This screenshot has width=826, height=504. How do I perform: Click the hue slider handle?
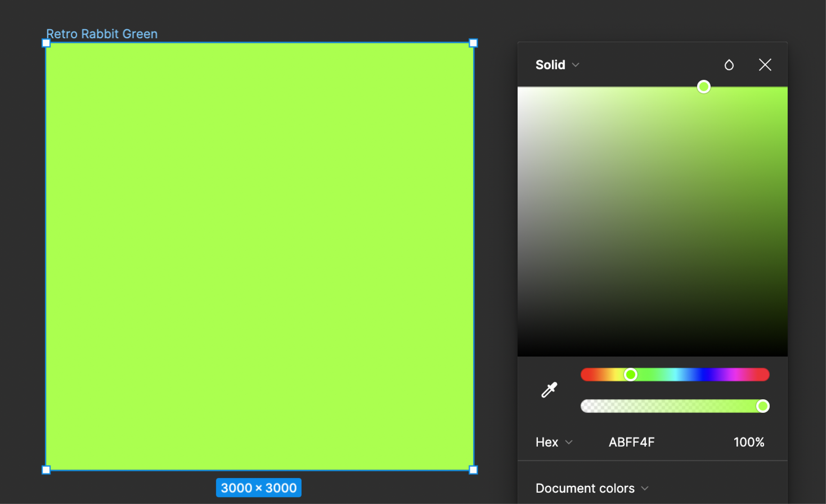pos(631,375)
